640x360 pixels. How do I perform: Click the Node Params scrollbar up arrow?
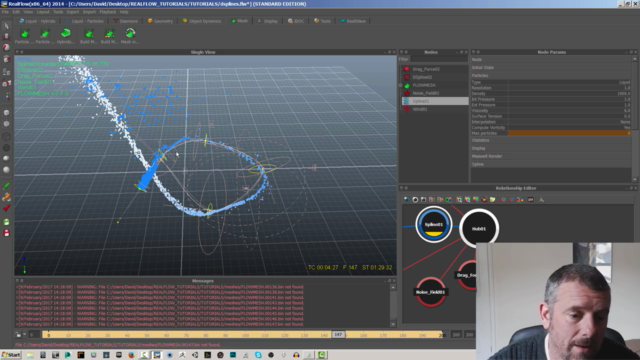634,59
